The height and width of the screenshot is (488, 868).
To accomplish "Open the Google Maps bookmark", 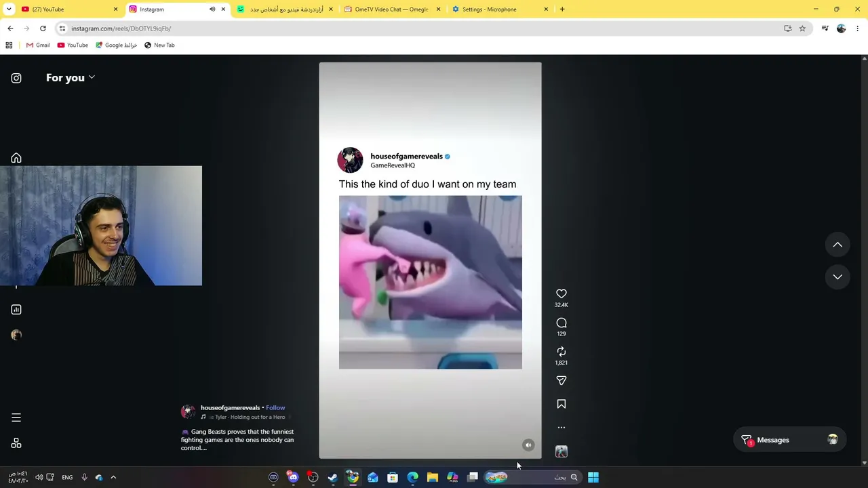I will click(x=117, y=45).
